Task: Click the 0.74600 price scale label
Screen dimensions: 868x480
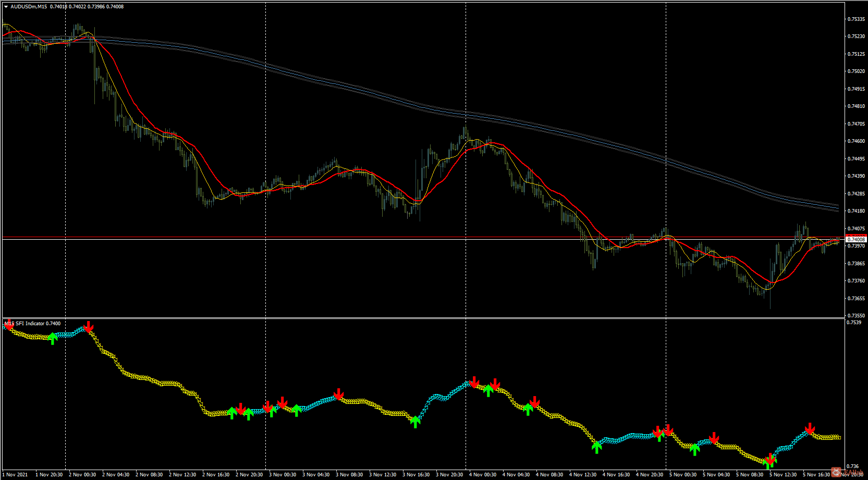Action: pyautogui.click(x=857, y=141)
